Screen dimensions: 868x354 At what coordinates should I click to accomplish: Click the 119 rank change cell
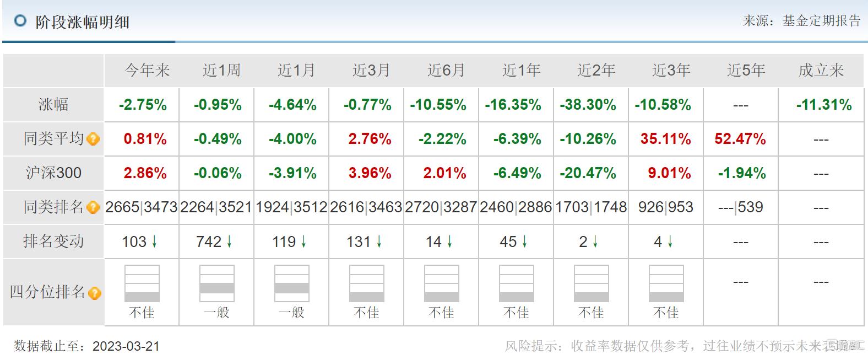click(x=290, y=242)
